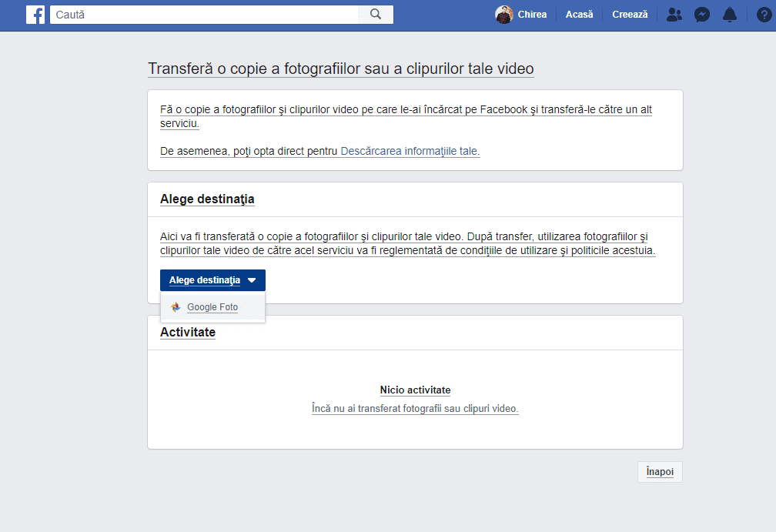Click the page title about transferring photos
The image size is (776, 532).
point(339,69)
